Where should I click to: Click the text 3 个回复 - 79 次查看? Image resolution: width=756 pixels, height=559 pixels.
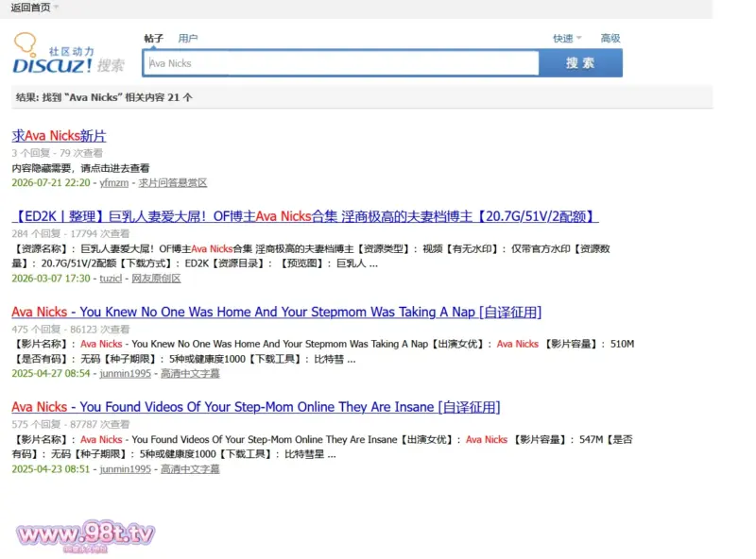tap(57, 153)
